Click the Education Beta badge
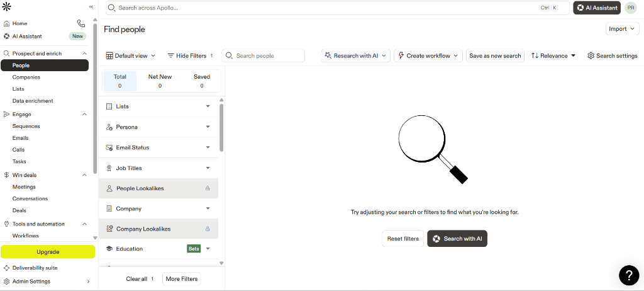The image size is (644, 291). tap(194, 249)
